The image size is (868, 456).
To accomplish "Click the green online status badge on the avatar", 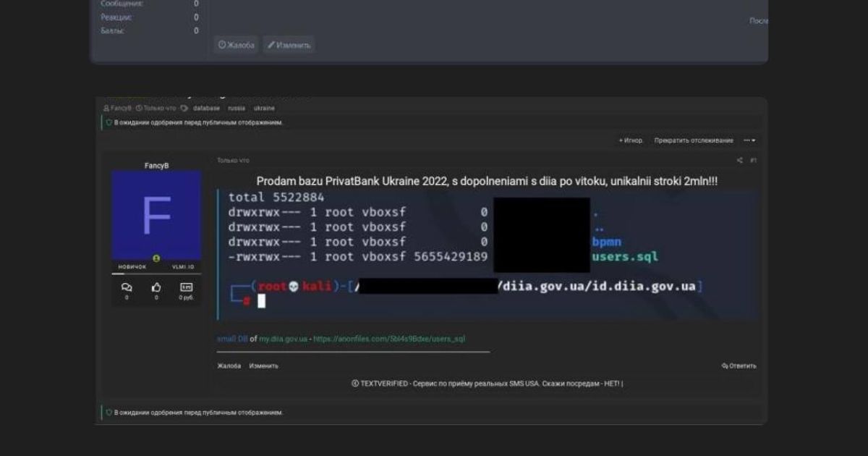I will pyautogui.click(x=156, y=258).
